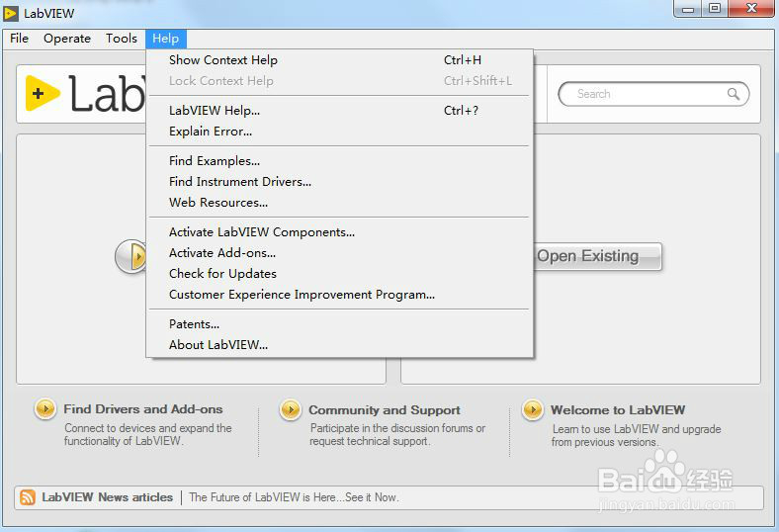Screen dimensions: 779x532
Task: Focus the Search input field
Action: (x=653, y=94)
